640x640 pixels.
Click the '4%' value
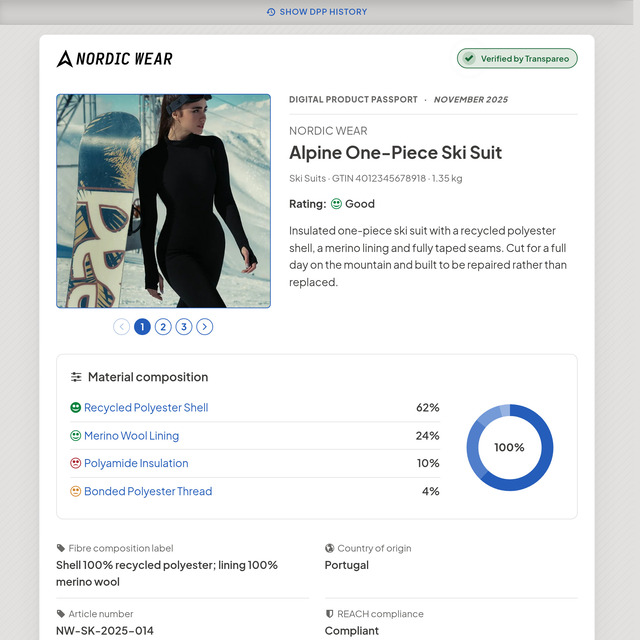coord(431,491)
